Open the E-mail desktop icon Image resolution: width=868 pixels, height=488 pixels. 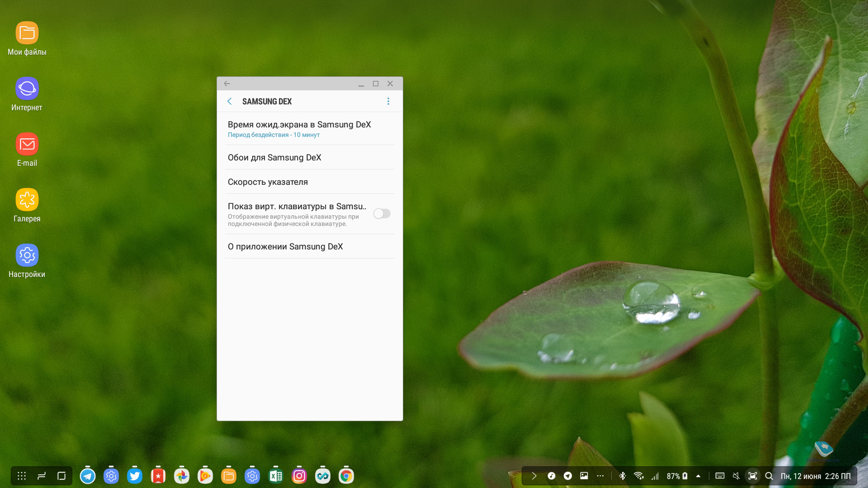click(x=27, y=150)
